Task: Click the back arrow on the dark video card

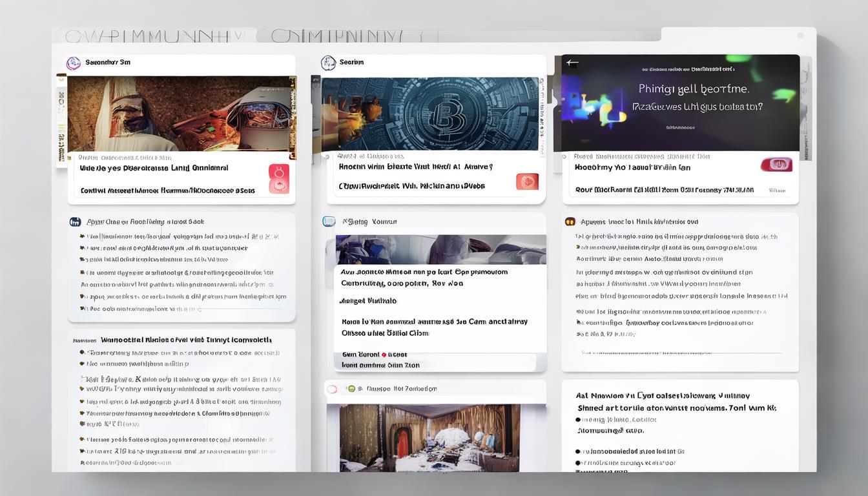Action: pos(572,63)
